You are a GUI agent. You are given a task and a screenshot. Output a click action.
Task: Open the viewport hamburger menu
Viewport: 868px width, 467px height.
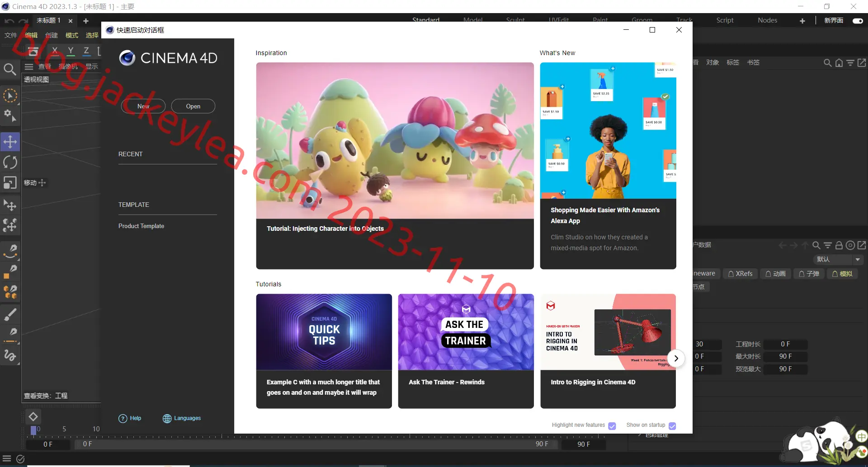pyautogui.click(x=29, y=67)
